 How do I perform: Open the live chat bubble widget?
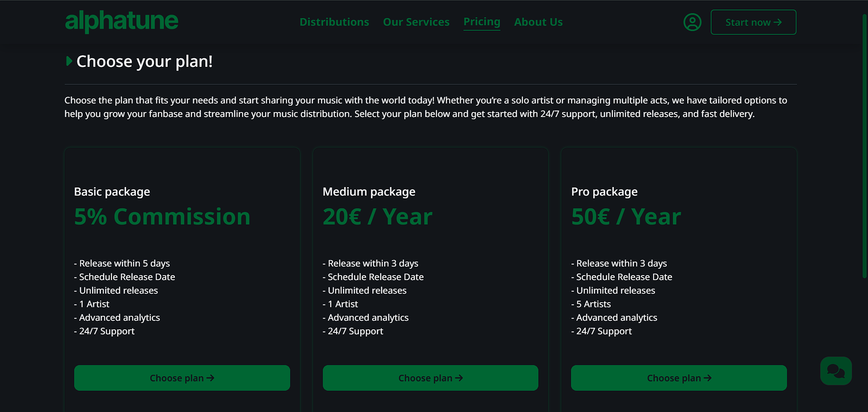pos(836,371)
